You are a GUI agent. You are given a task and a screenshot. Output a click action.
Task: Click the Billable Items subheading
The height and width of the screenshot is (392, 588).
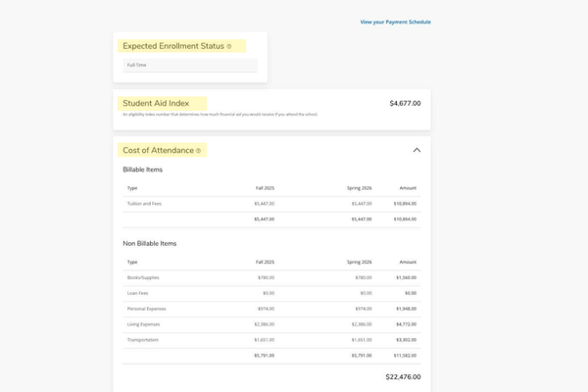coord(142,170)
